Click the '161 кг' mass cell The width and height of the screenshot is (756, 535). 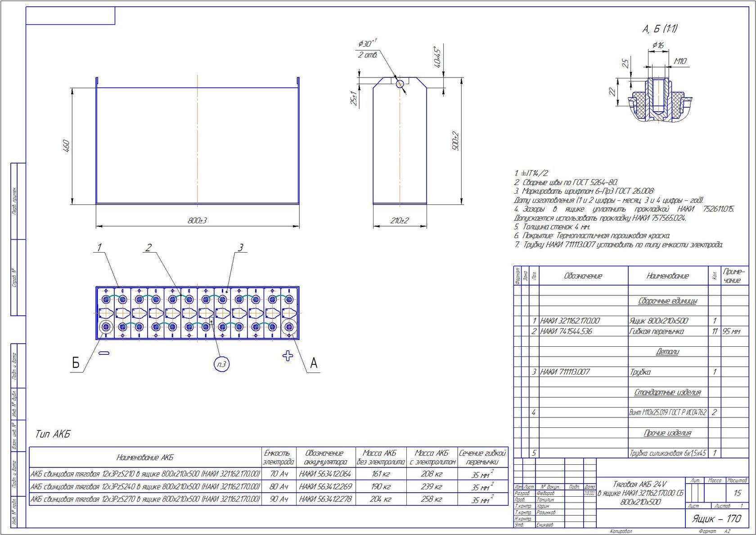coord(381,474)
